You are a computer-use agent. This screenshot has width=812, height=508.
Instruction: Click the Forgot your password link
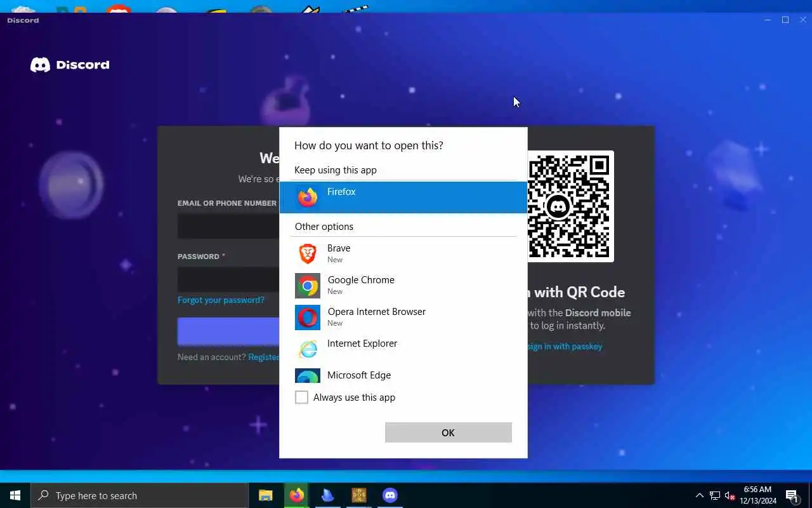tap(221, 300)
